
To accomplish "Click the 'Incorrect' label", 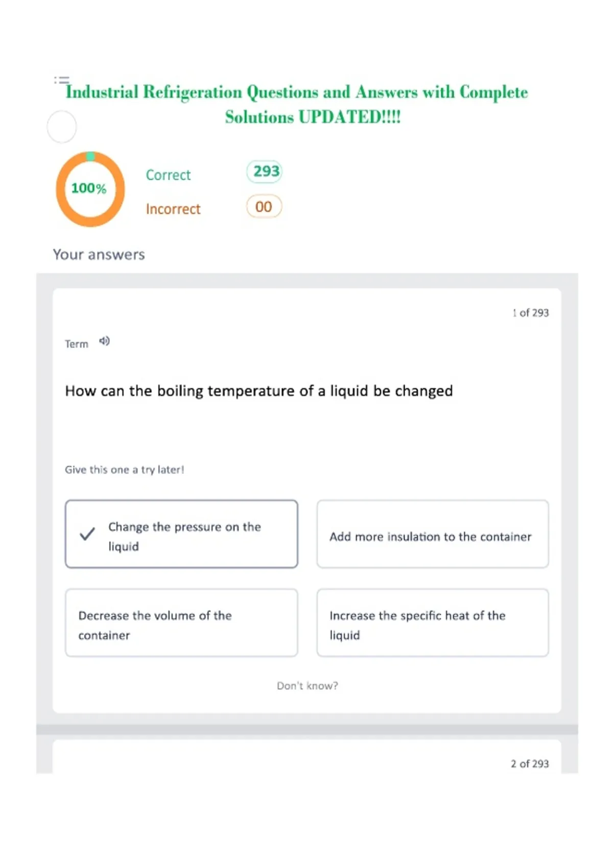I will [173, 209].
